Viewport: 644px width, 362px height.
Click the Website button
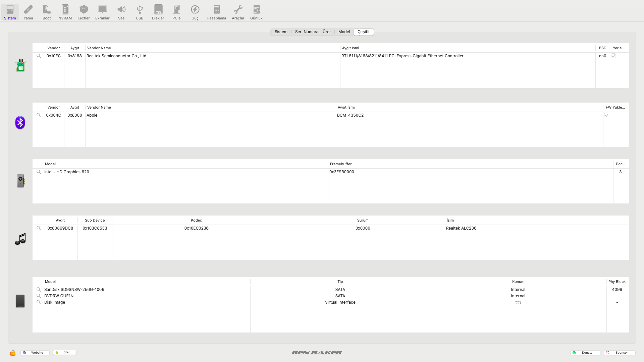(x=35, y=353)
